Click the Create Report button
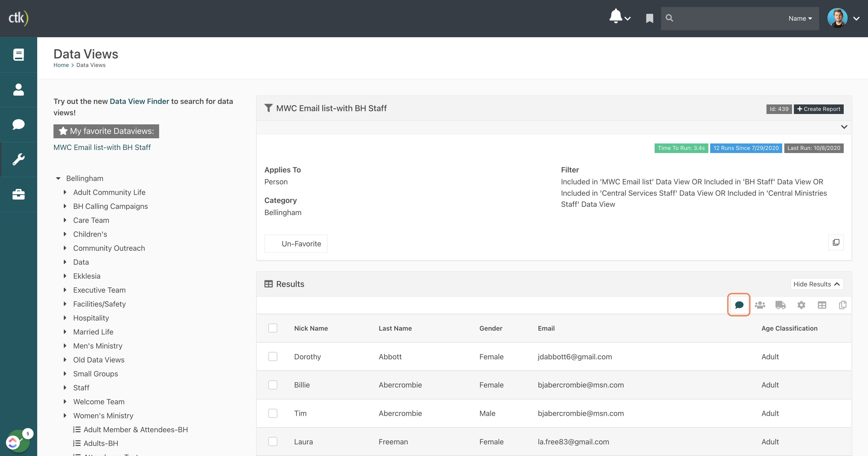Screen dimensions: 868x456 (x=818, y=109)
